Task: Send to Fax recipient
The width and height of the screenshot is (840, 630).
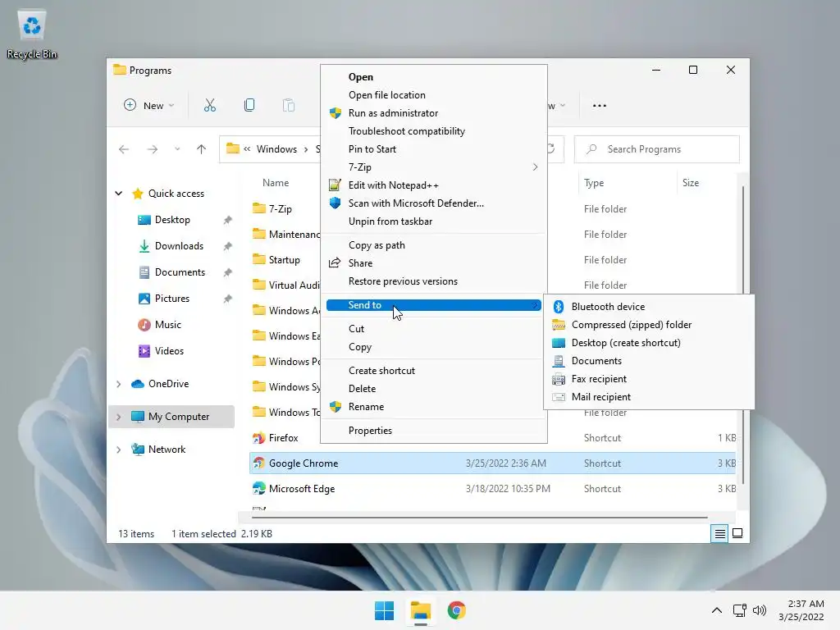Action: tap(649, 379)
